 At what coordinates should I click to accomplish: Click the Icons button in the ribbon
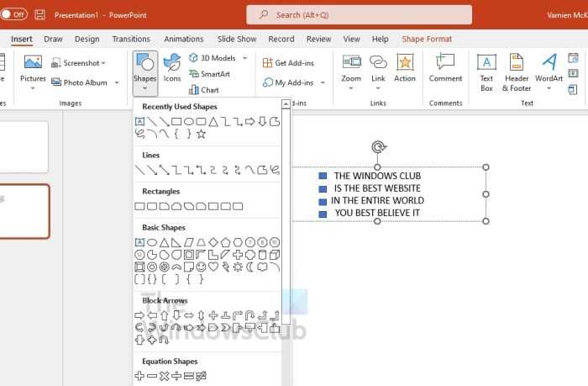172,67
